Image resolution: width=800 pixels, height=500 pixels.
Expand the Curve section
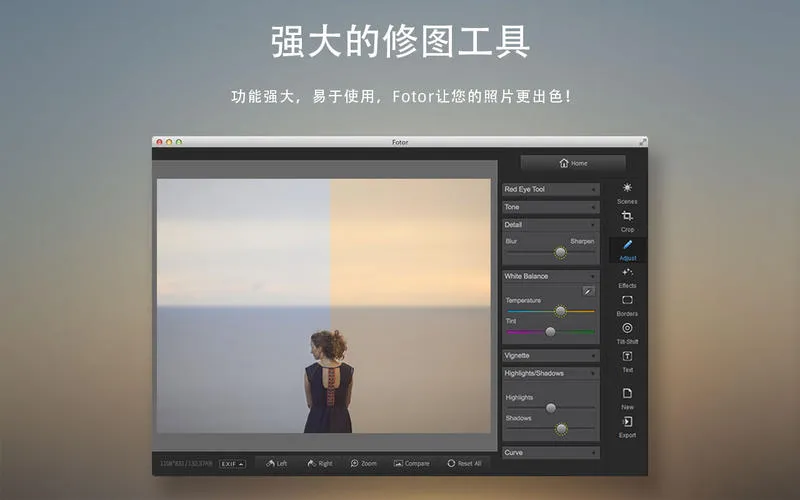point(551,453)
